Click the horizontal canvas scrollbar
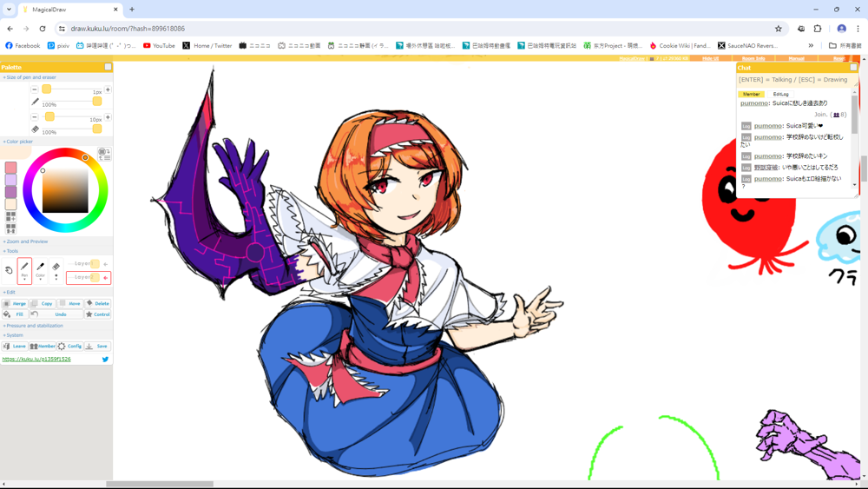Screen dimensions: 868x489 click(x=160, y=484)
